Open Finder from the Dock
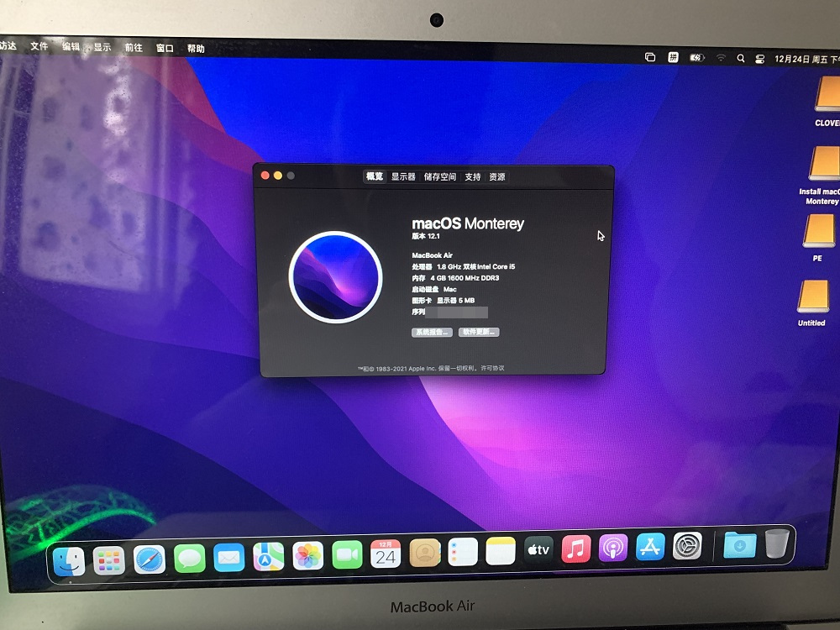840x630 pixels. click(x=70, y=561)
